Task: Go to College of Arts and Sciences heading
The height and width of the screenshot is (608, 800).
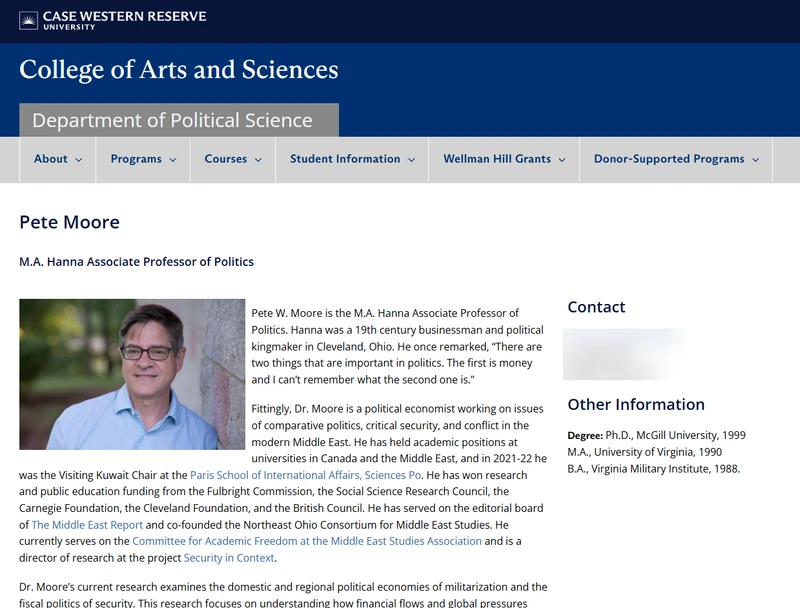Action: pyautogui.click(x=179, y=69)
